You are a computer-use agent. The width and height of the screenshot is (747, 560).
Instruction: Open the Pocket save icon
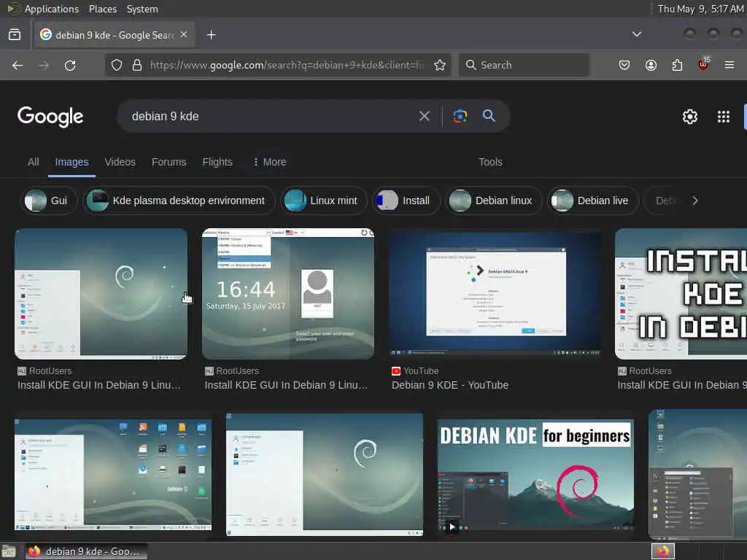click(624, 65)
